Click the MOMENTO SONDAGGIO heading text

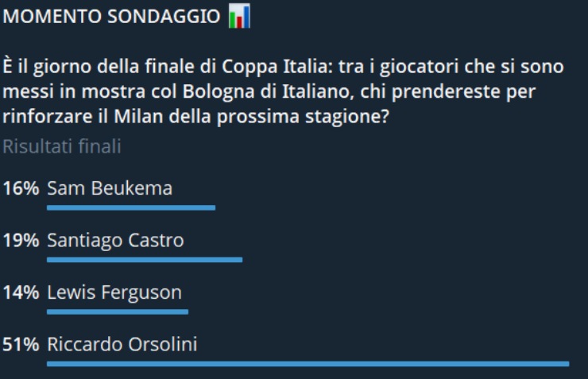[113, 18]
